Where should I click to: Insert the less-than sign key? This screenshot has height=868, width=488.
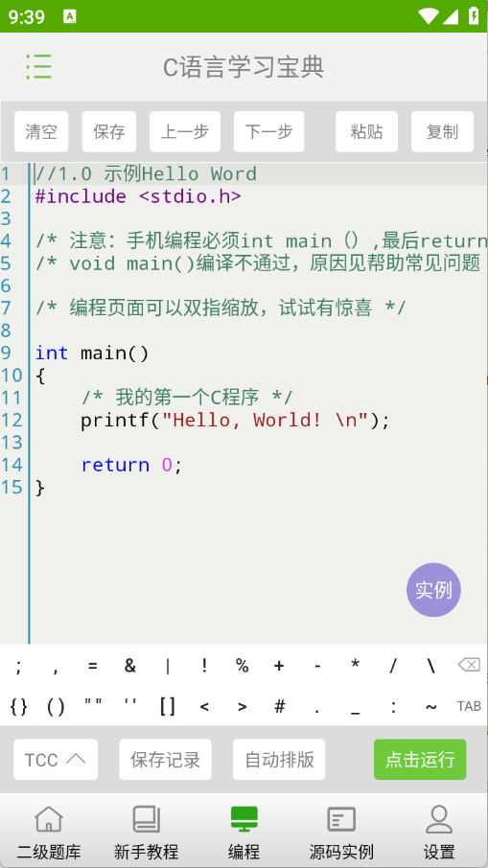204,707
